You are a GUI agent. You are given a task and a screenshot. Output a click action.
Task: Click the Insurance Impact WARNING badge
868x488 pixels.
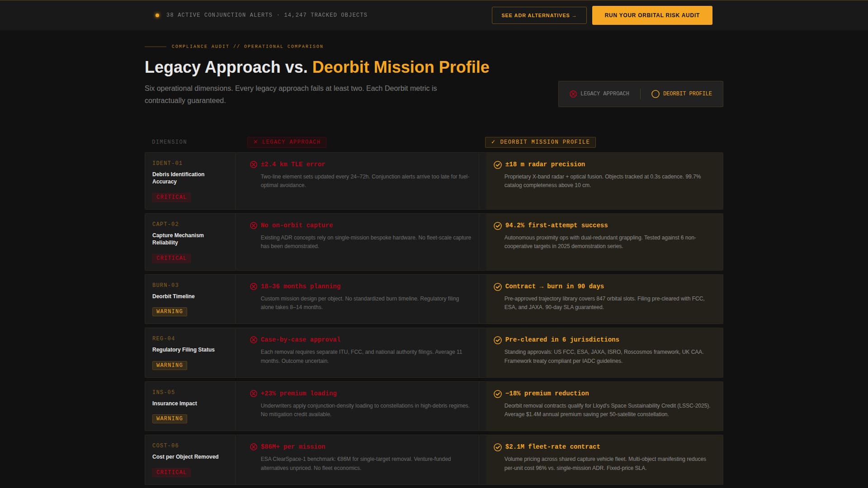click(170, 419)
